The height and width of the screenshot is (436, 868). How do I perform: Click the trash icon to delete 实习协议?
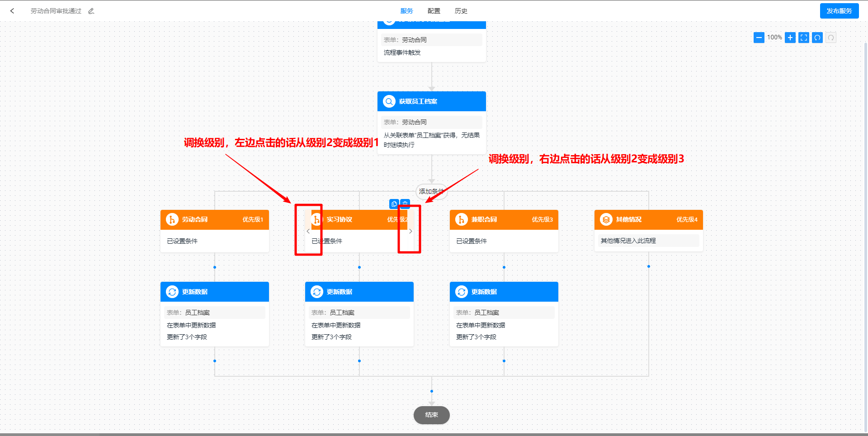[x=405, y=204]
